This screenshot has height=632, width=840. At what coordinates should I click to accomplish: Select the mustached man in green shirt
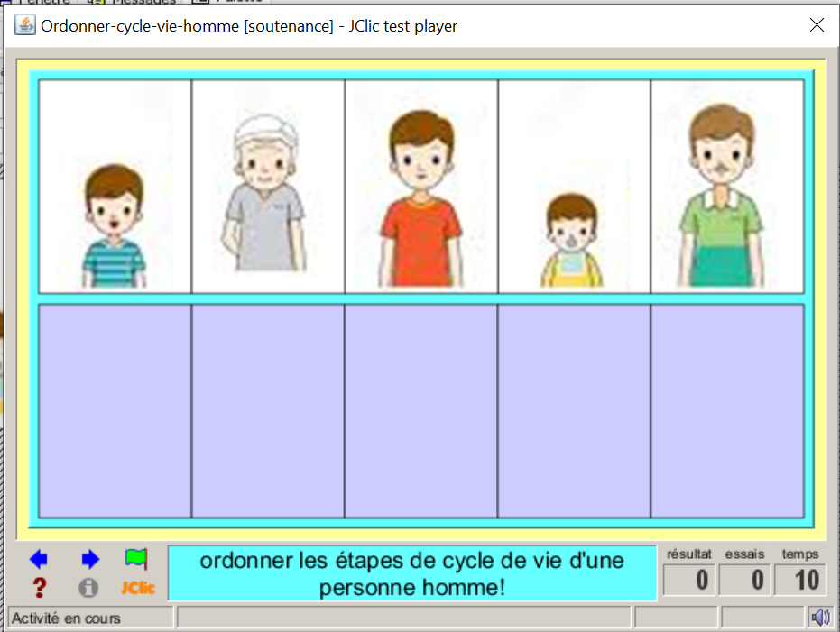727,187
